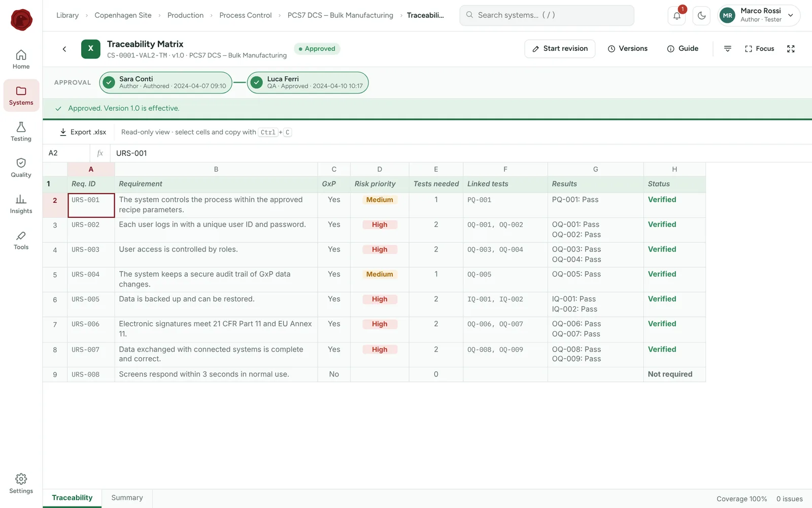
Task: Go to Systems in the sidebar
Action: pyautogui.click(x=21, y=96)
